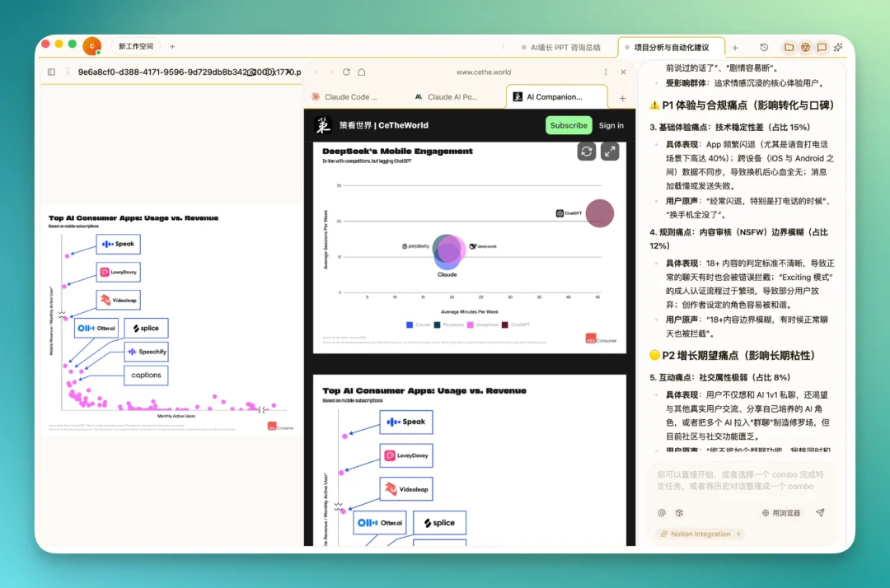Open the folder icon in the top toolbar
Image resolution: width=890 pixels, height=588 pixels.
[788, 48]
